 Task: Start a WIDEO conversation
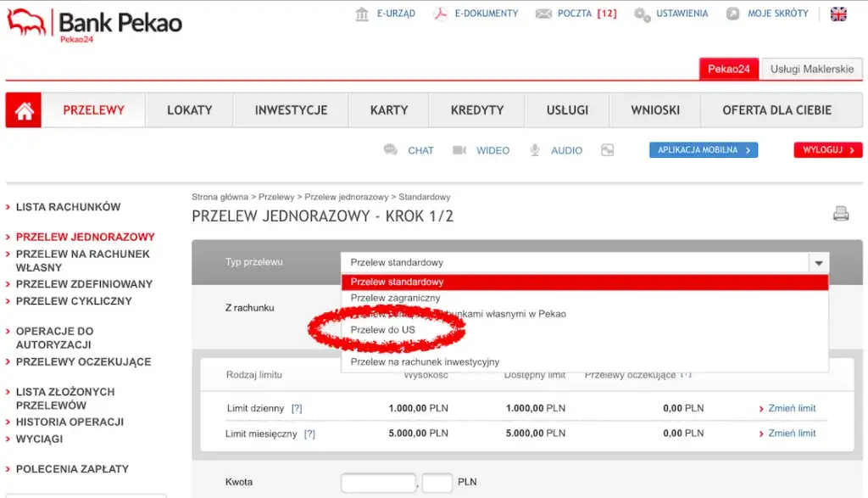point(492,150)
